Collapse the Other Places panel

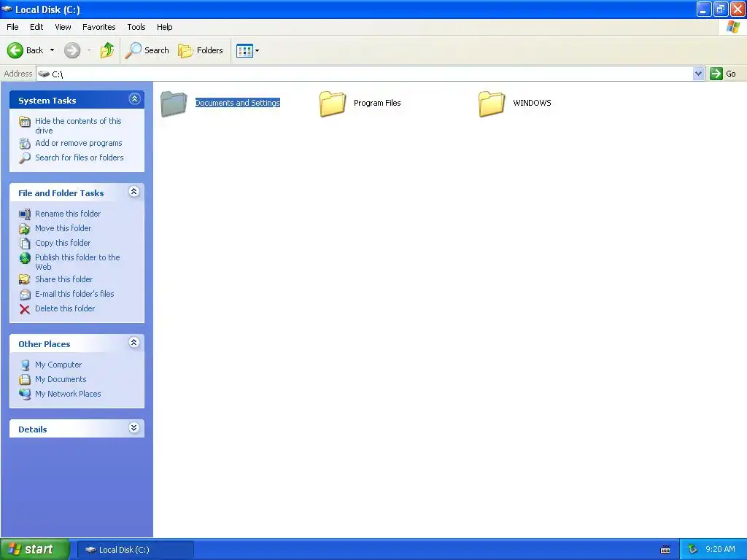coord(134,343)
